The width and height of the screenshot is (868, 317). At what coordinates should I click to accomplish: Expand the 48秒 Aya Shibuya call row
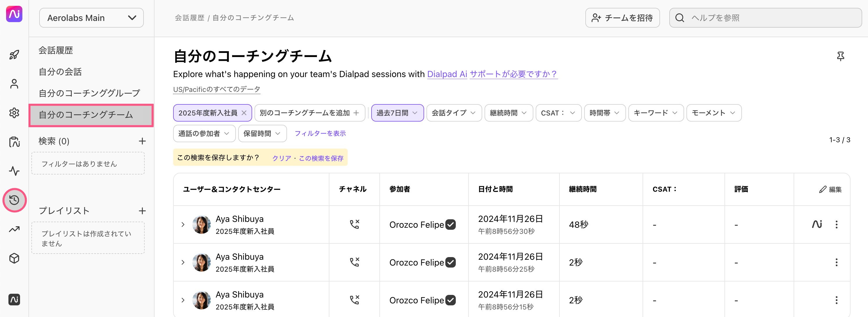pos(183,225)
